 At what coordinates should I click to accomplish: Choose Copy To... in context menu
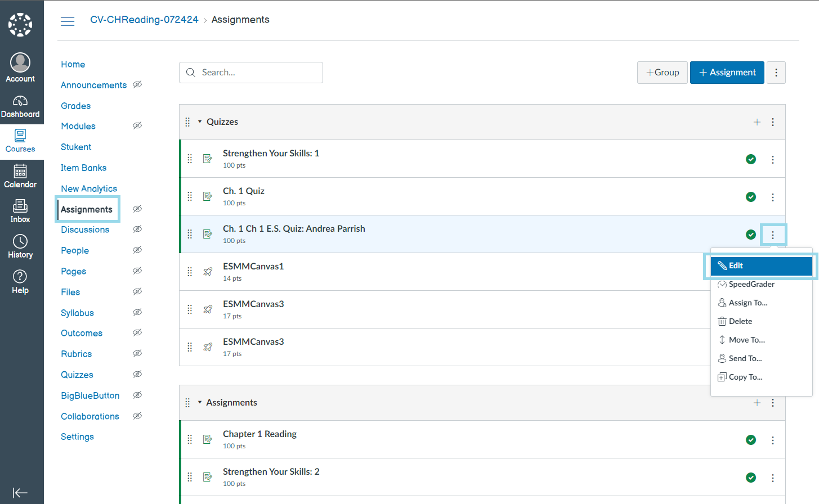click(761, 377)
